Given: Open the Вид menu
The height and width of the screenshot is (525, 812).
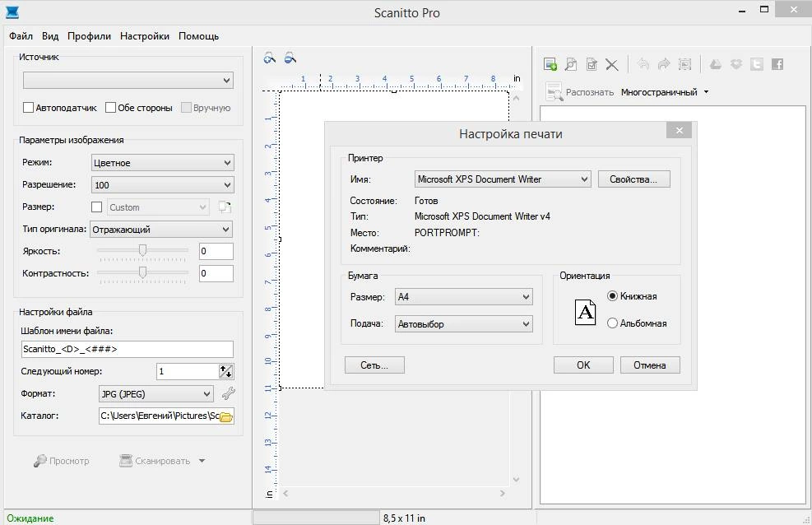Looking at the screenshot, I should (x=50, y=36).
